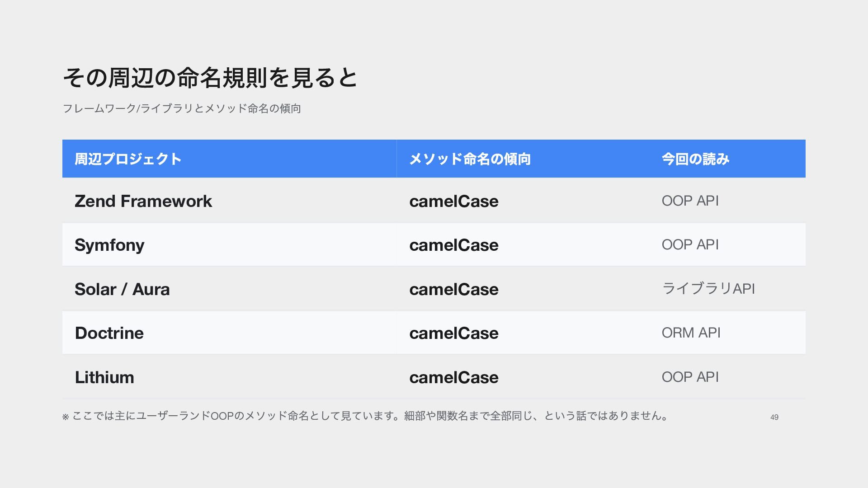The width and height of the screenshot is (868, 488).
Task: Click camelCase in the Solar / Aura row
Action: [454, 289]
